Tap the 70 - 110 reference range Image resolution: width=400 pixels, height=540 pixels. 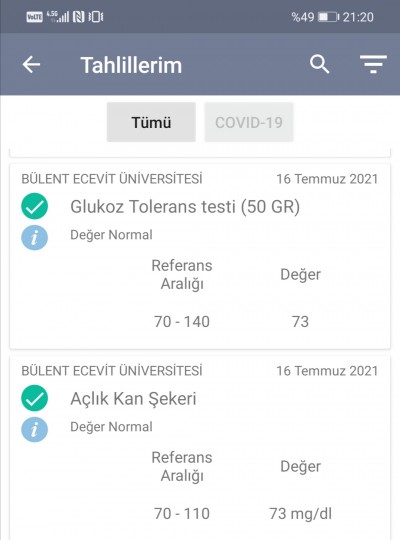[182, 513]
